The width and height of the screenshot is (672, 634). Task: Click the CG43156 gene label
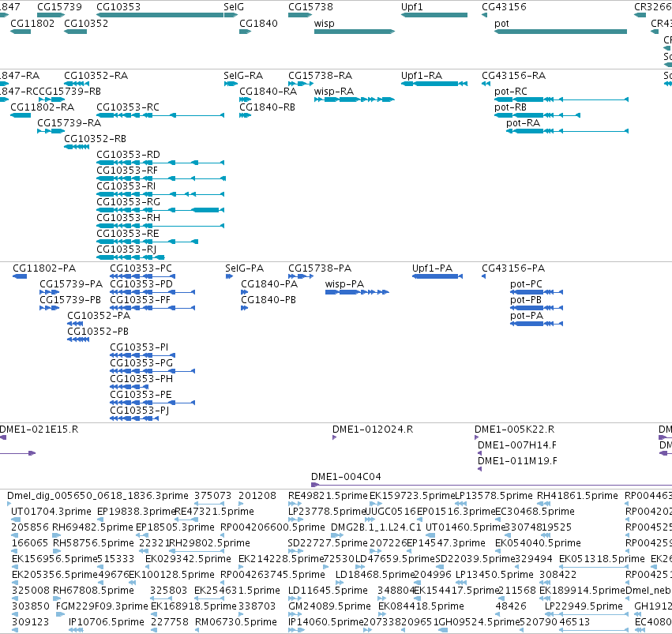click(504, 7)
